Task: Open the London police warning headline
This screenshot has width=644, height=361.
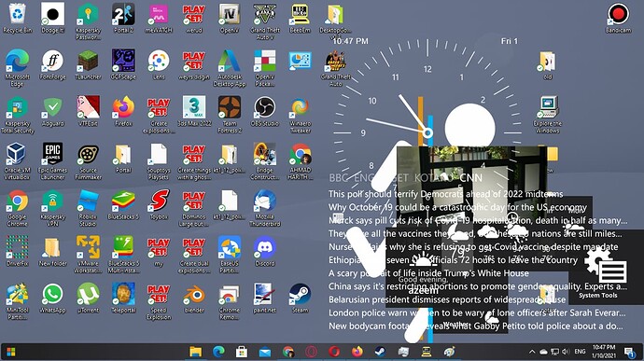Action: [x=477, y=312]
